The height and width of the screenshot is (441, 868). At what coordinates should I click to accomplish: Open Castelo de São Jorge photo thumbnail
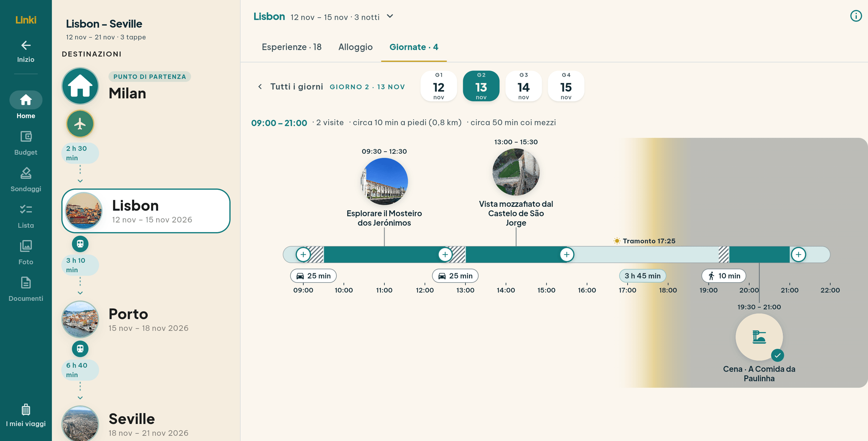[x=516, y=172]
